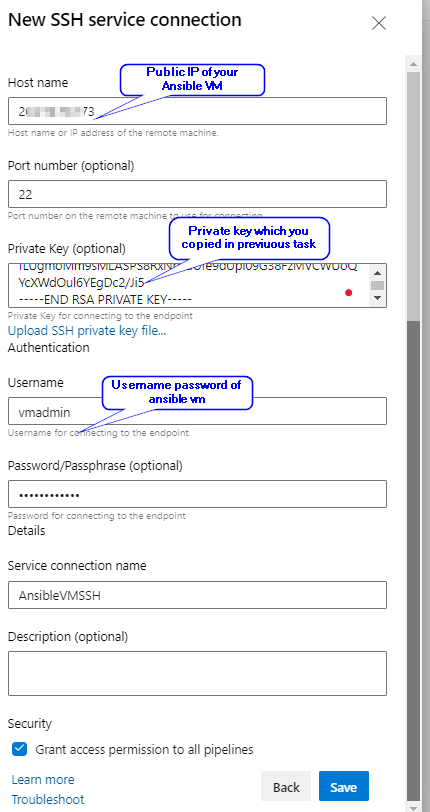Open the Troubleshoot link
The image size is (430, 812).
coord(48,800)
